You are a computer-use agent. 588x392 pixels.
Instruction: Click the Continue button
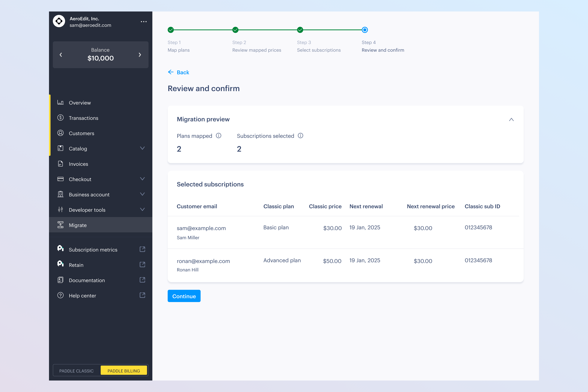pyautogui.click(x=184, y=296)
